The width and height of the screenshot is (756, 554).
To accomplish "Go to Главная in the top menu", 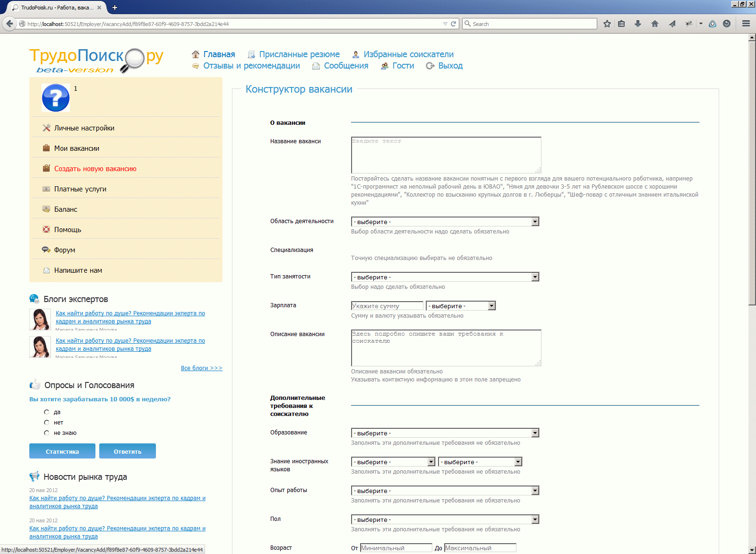I will pos(219,54).
